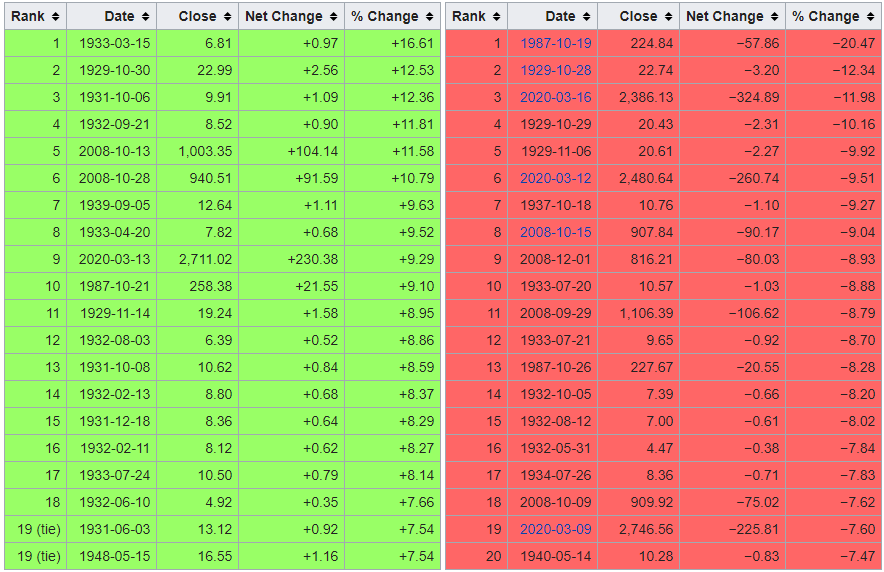Sort losses table by Net Change arrows
Screen dimensions: 884x572
(774, 17)
